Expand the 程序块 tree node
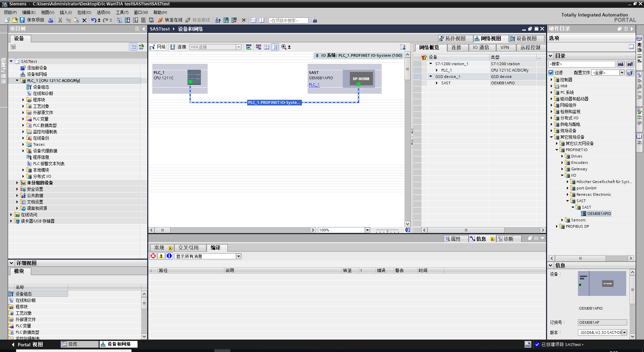The width and height of the screenshot is (644, 352). click(23, 100)
